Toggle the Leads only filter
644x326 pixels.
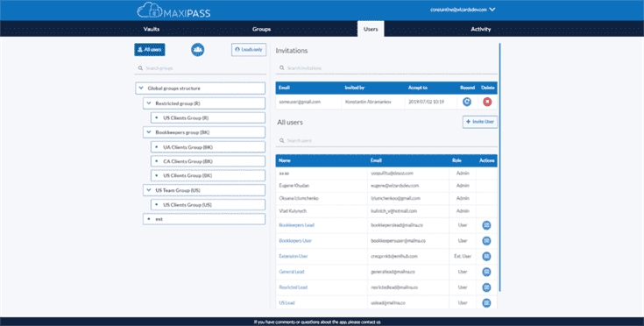click(249, 50)
